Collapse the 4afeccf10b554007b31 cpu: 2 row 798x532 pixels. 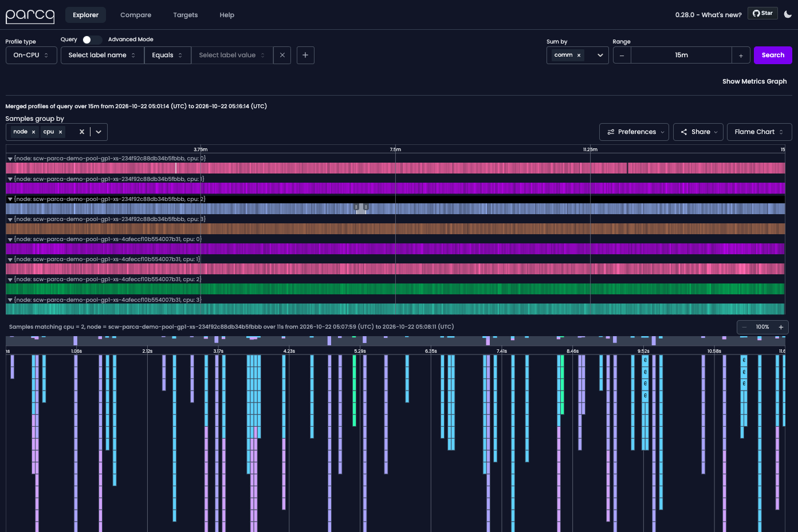pyautogui.click(x=10, y=279)
